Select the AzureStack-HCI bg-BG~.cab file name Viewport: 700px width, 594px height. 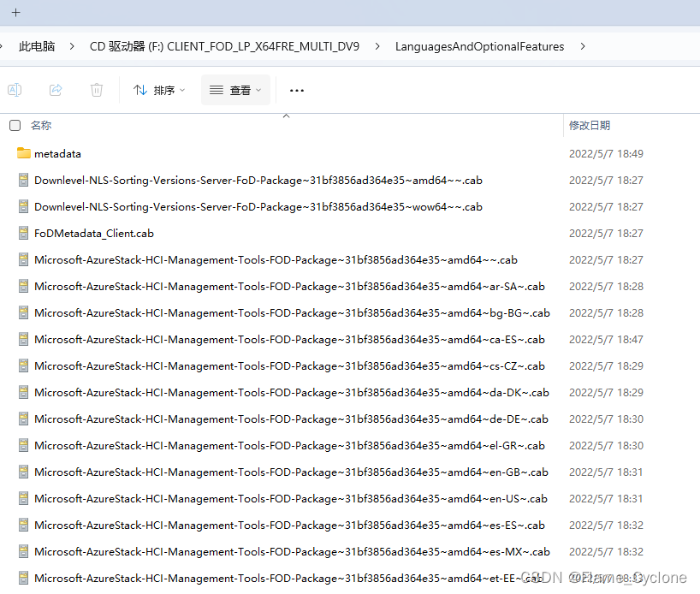tap(292, 313)
